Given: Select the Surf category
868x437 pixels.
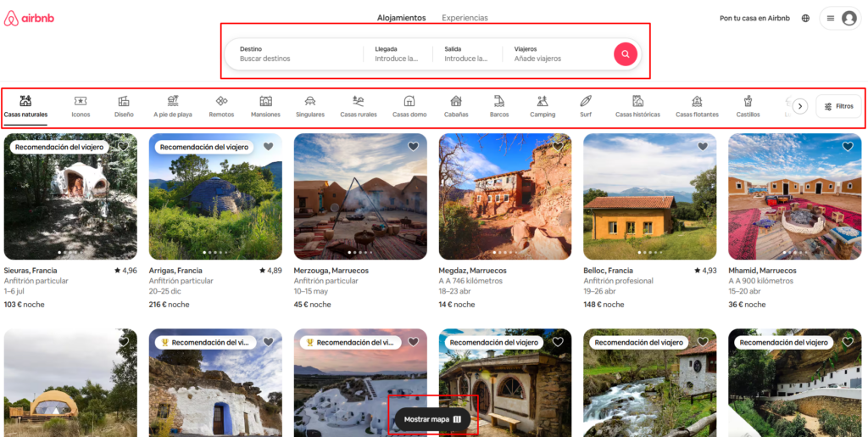Looking at the screenshot, I should [x=586, y=106].
